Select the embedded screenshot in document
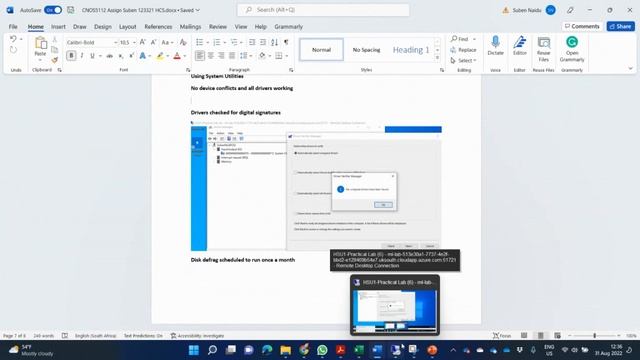 click(316, 186)
